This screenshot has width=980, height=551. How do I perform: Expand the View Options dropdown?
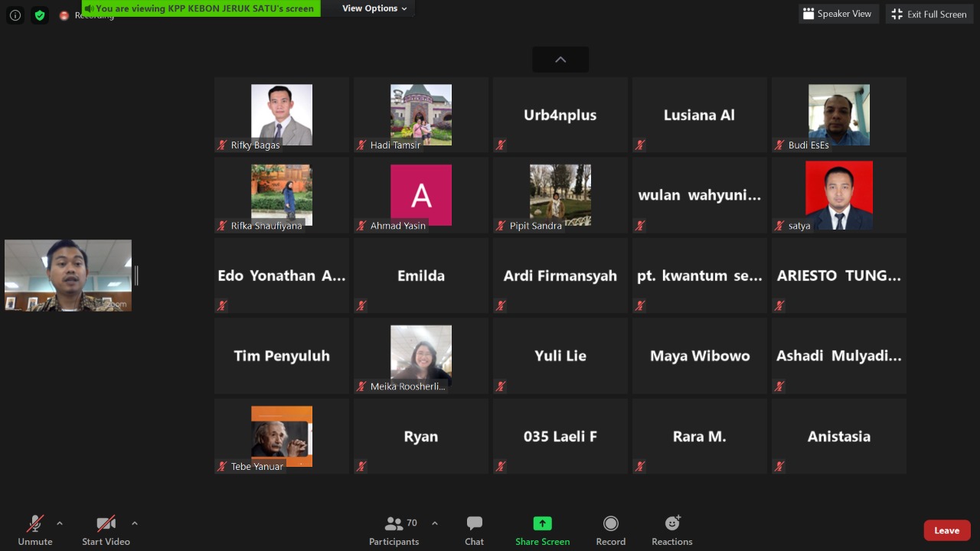[374, 8]
